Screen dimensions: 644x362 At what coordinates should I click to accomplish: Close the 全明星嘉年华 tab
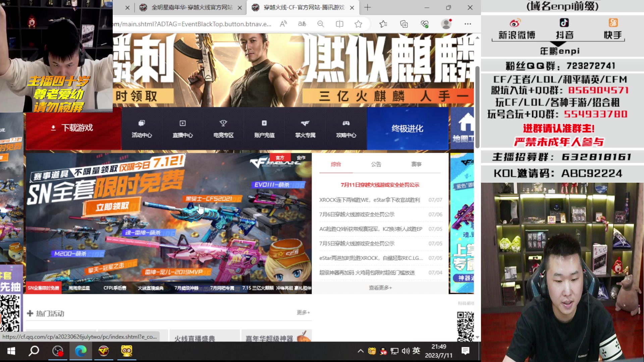[239, 8]
